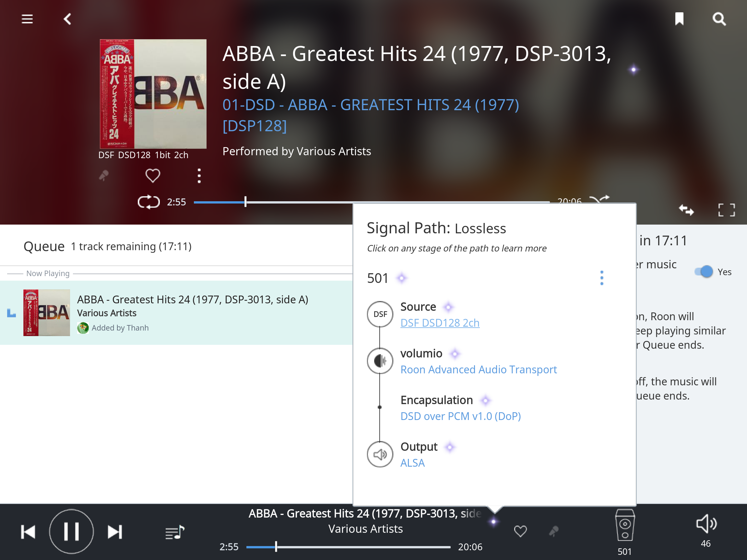Open the three-dot menu under album art

(x=199, y=176)
